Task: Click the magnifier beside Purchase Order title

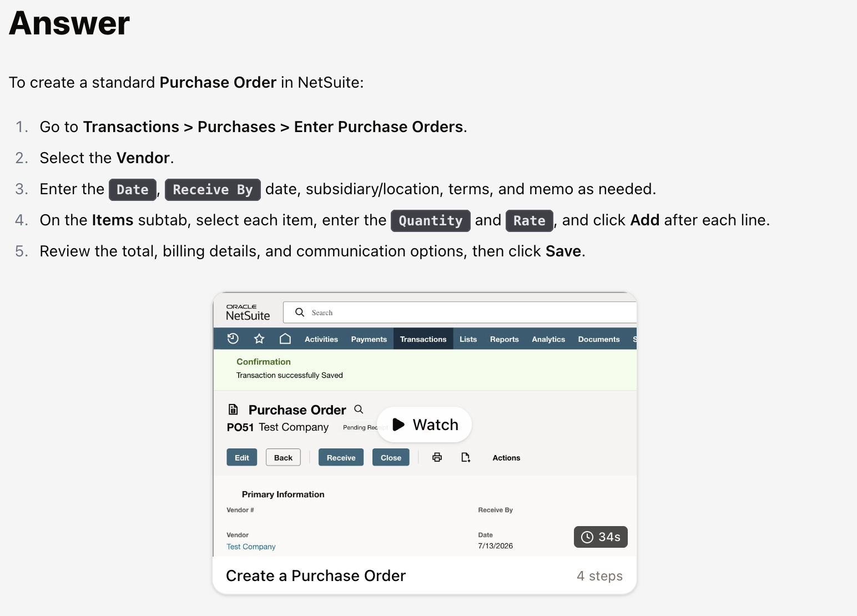Action: click(x=359, y=410)
